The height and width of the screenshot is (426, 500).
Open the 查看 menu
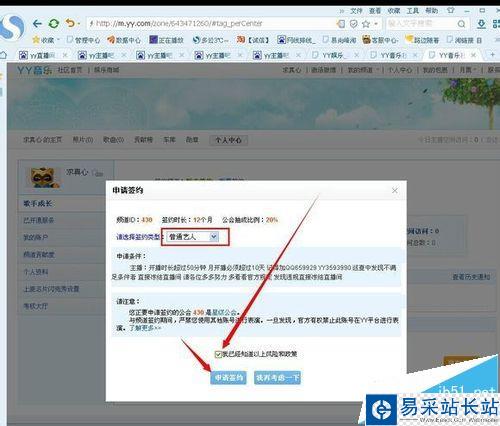[375, 11]
